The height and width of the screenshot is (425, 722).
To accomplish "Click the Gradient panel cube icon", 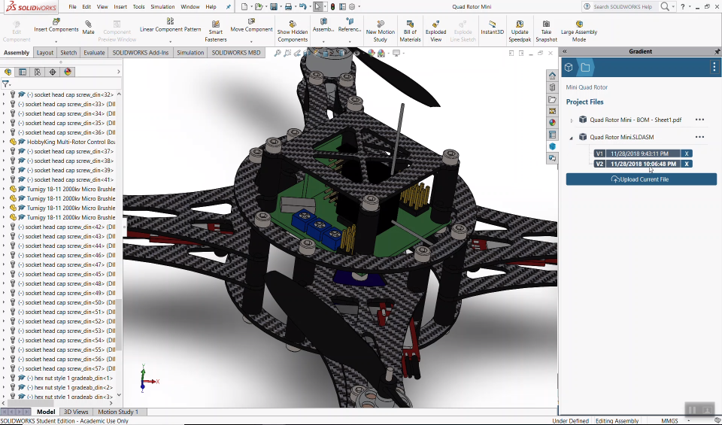I will tap(569, 68).
